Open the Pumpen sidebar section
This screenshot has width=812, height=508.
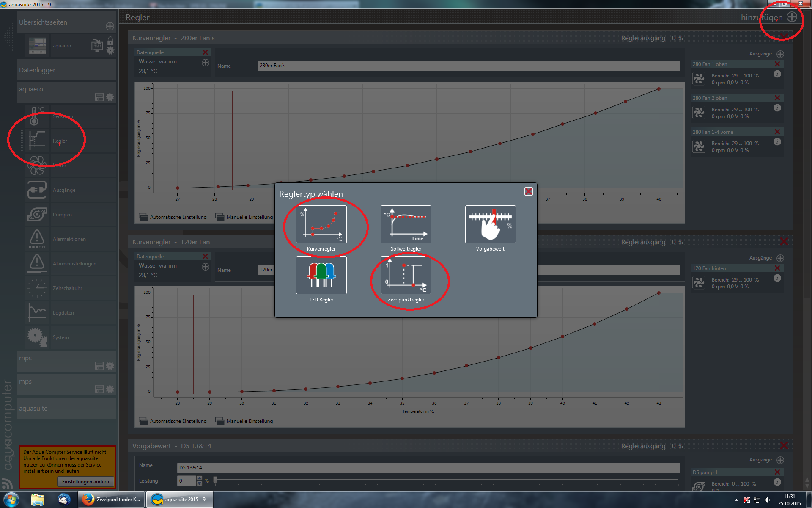[x=62, y=215]
